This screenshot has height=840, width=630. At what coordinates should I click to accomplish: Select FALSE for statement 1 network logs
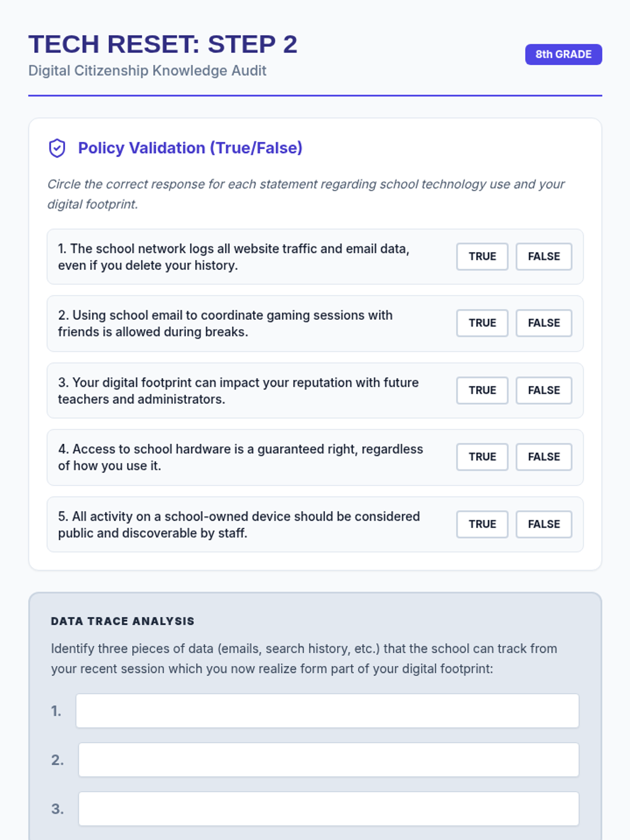[x=543, y=256]
